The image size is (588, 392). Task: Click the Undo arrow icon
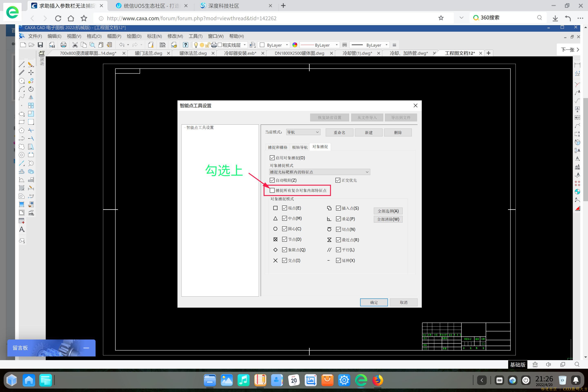point(122,45)
